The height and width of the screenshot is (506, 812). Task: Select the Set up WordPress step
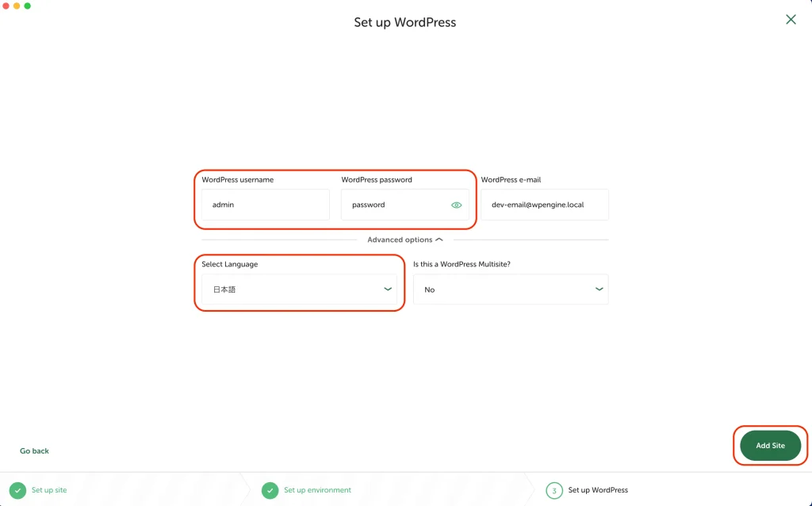597,490
